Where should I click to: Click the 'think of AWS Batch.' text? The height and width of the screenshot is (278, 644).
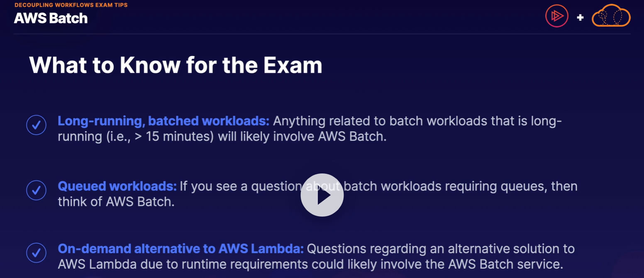pyautogui.click(x=116, y=202)
